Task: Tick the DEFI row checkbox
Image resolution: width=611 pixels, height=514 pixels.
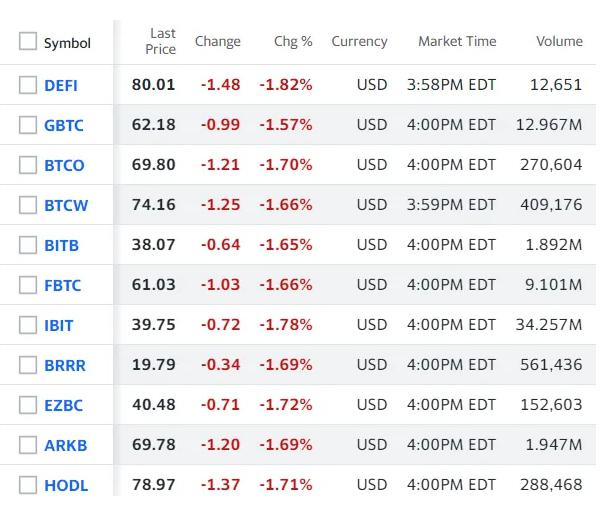Action: 27,85
